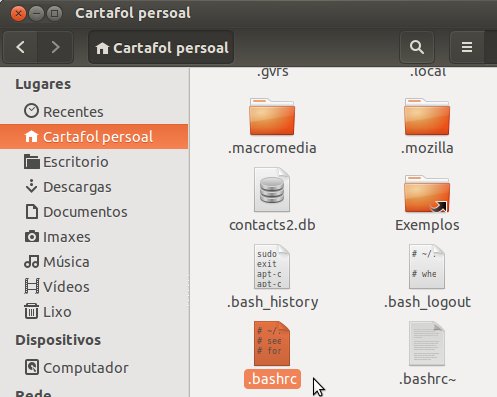
Task: Click the .bashrc~ file name label
Action: [427, 379]
